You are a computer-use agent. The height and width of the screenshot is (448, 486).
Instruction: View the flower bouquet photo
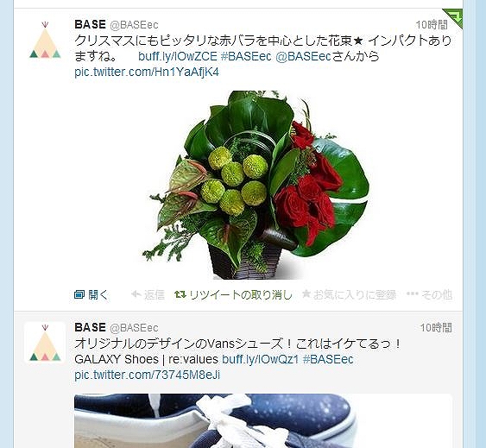(256, 185)
